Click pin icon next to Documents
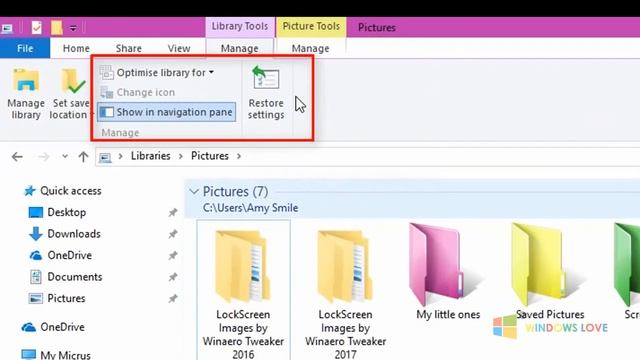 tap(173, 277)
